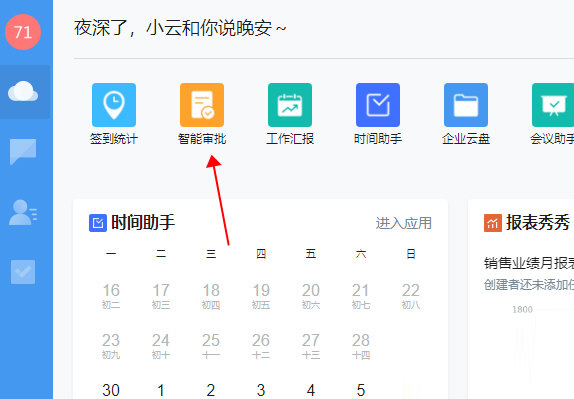
Task: Click the 报表秀秀 chart icon
Action: 493,223
